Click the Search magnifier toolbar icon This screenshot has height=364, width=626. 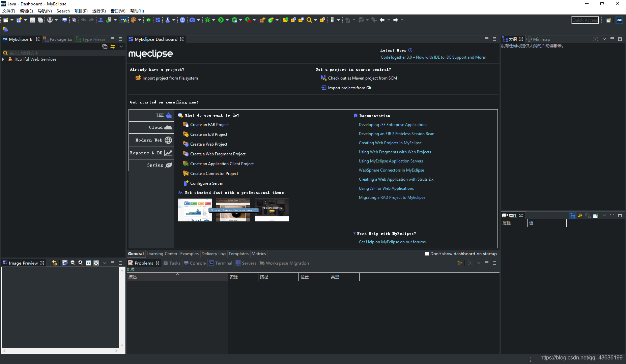pyautogui.click(x=309, y=20)
